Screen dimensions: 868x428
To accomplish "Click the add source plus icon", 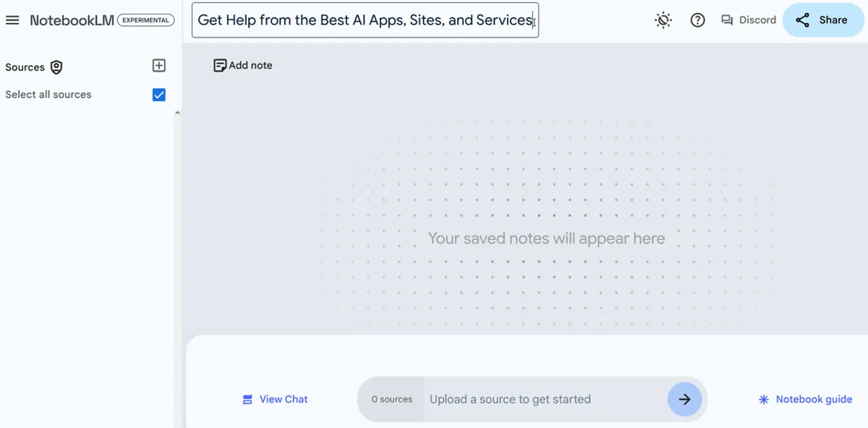I will [159, 66].
